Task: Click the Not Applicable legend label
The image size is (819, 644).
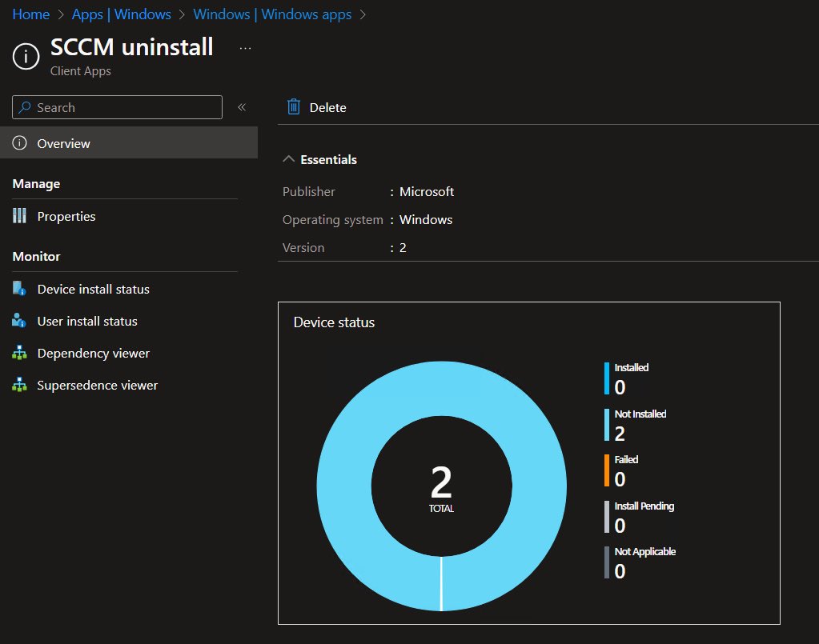Action: (644, 552)
